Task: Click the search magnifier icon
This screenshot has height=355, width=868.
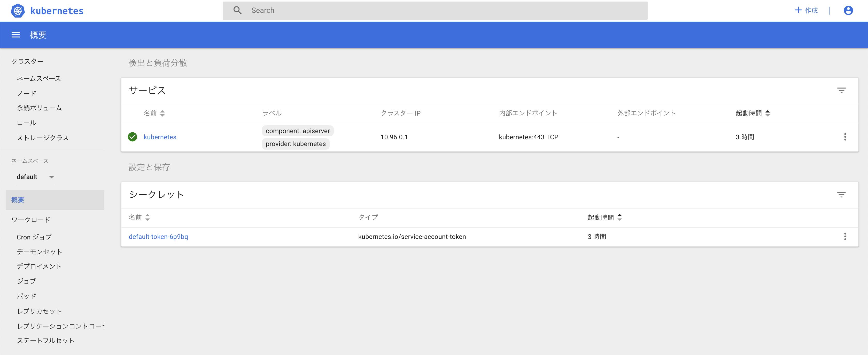Action: (238, 10)
